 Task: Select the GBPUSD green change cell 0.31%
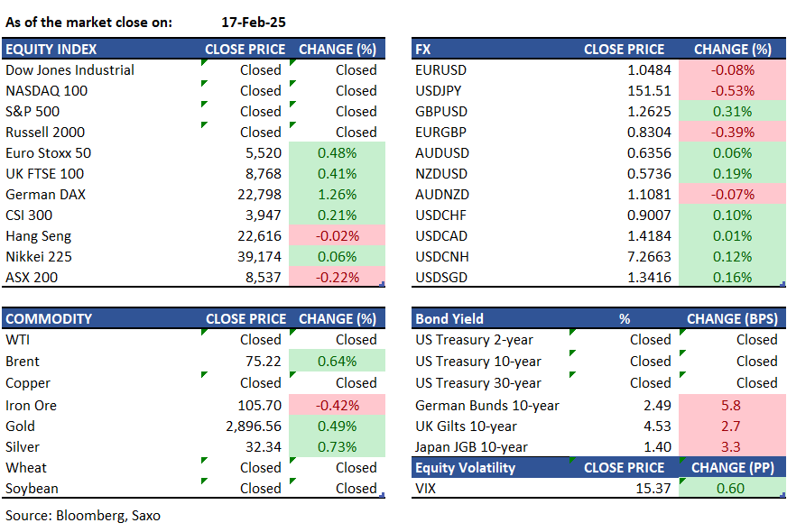point(732,112)
